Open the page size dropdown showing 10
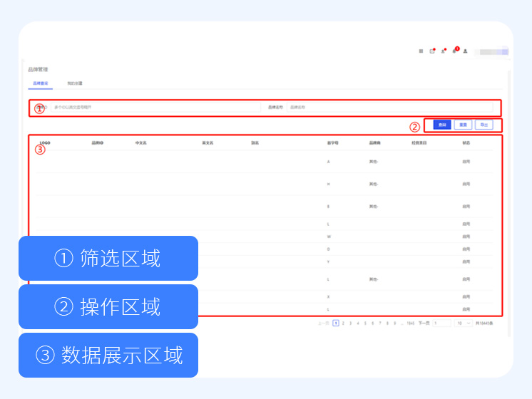 [464, 323]
